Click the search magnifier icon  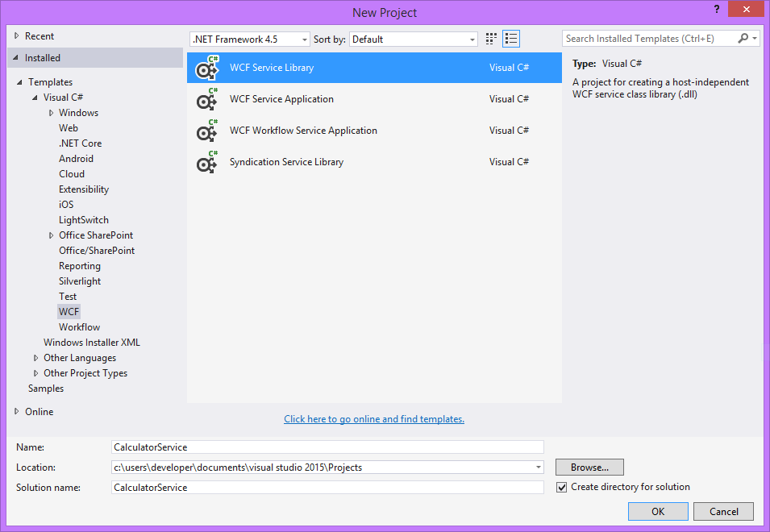[743, 39]
